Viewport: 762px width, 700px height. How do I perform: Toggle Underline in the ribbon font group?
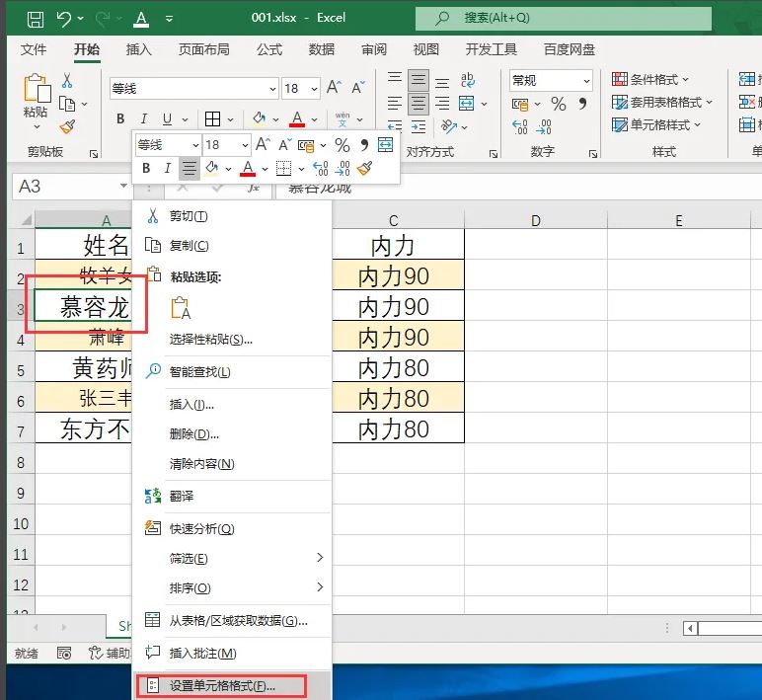[167, 118]
